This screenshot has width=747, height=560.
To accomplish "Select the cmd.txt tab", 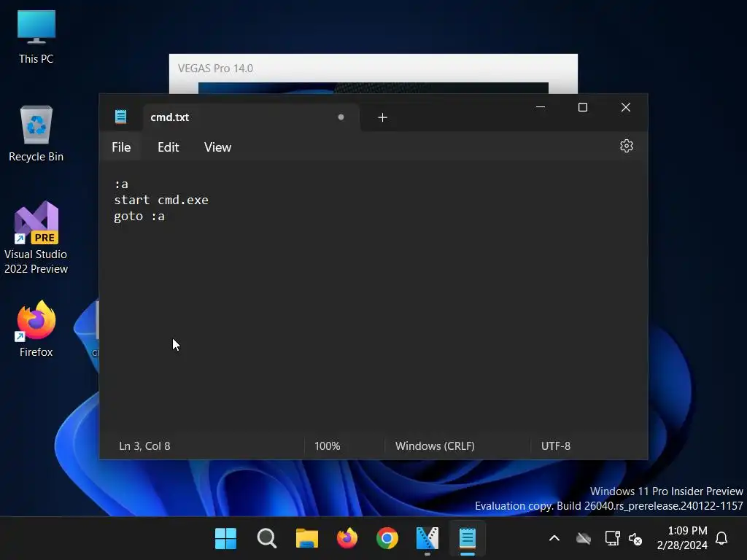I will [x=251, y=117].
